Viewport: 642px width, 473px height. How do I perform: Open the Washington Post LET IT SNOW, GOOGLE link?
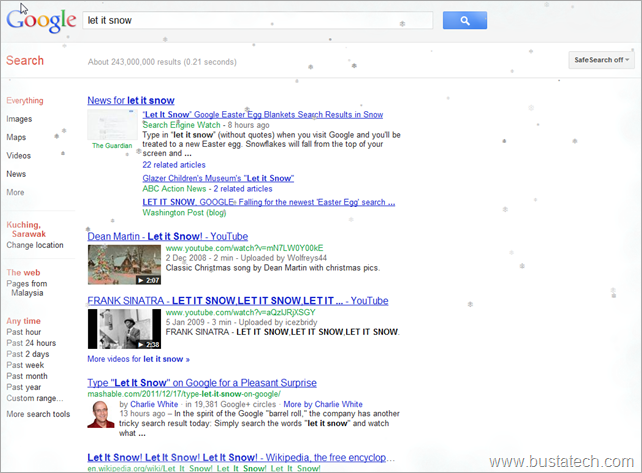pyautogui.click(x=269, y=202)
